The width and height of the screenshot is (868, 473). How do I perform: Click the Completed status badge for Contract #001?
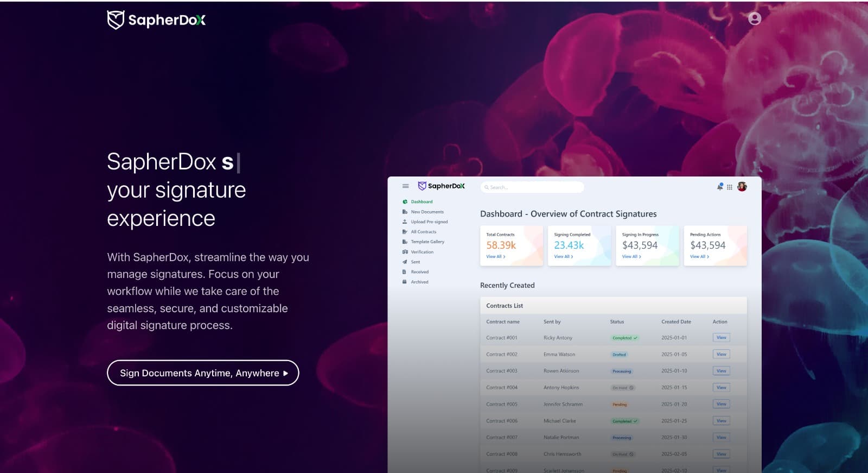624,338
